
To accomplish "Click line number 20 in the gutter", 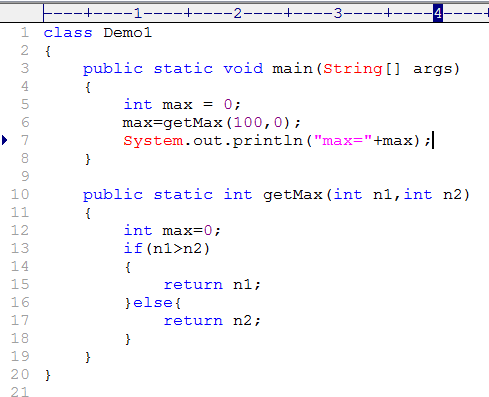I will pos(20,374).
